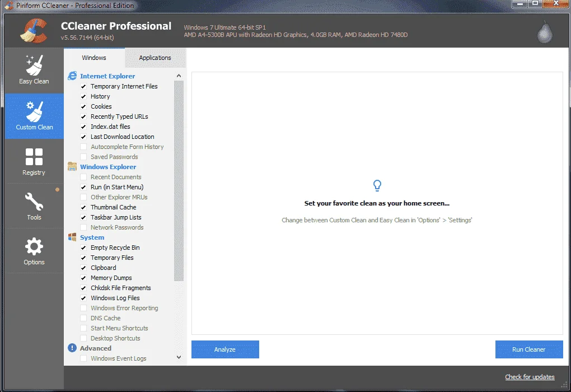Check Start Menu Shortcuts
This screenshot has width=571, height=392.
click(83, 328)
